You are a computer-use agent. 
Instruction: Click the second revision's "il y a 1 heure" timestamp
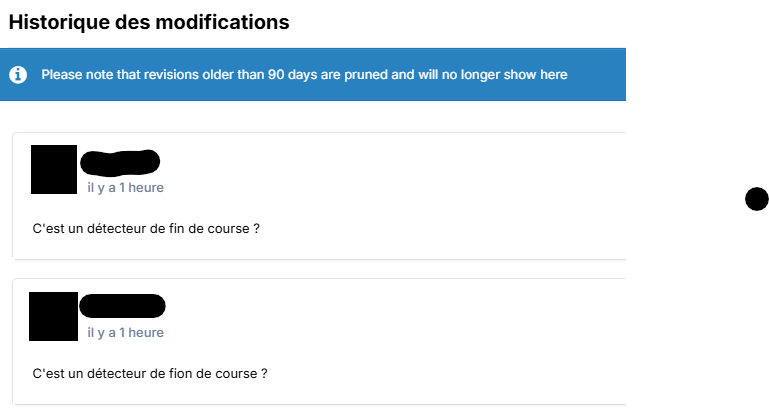pos(126,333)
